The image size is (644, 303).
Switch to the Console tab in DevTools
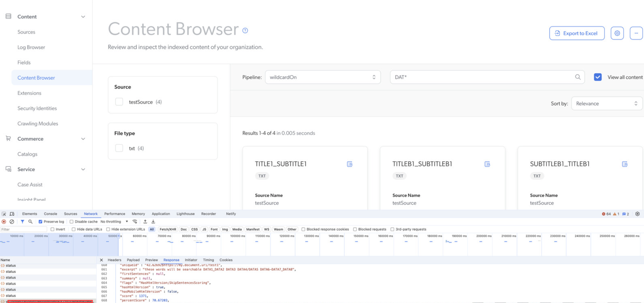pos(50,214)
